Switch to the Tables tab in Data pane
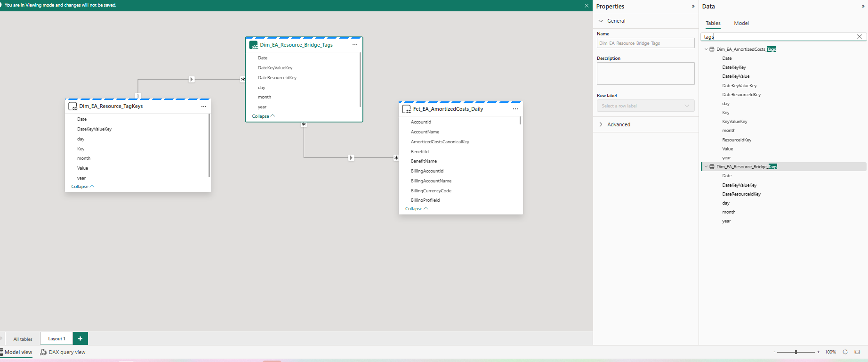Viewport: 868px width, 362px height. click(713, 24)
